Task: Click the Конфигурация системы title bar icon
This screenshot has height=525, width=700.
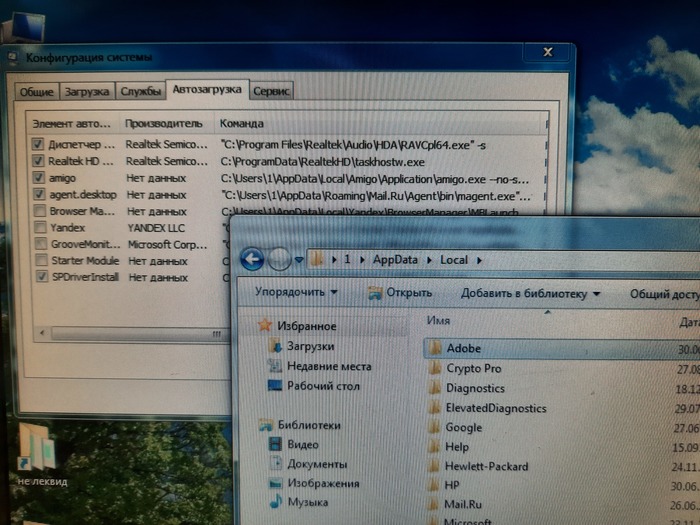Action: pos(12,57)
